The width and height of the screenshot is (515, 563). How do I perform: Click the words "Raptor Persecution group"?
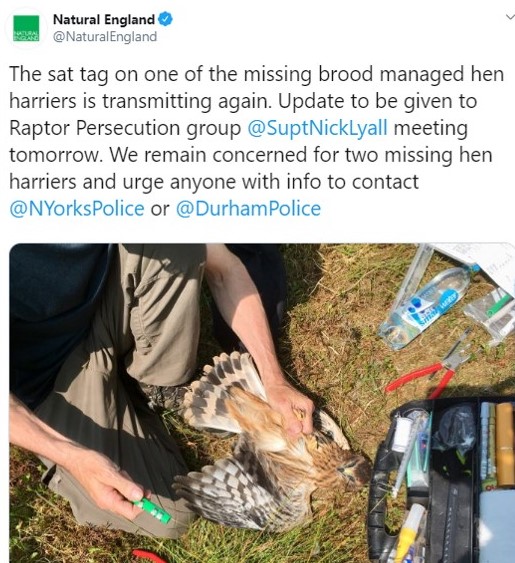tap(125, 128)
